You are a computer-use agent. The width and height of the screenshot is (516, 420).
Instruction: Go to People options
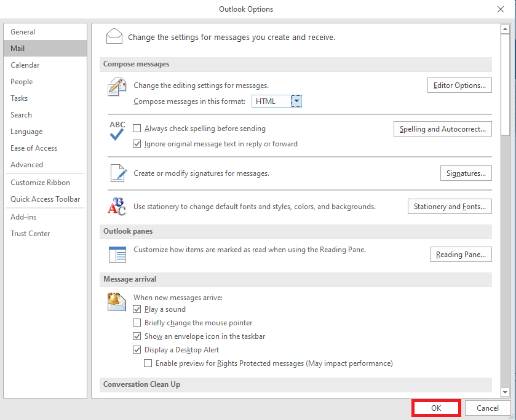point(45,82)
